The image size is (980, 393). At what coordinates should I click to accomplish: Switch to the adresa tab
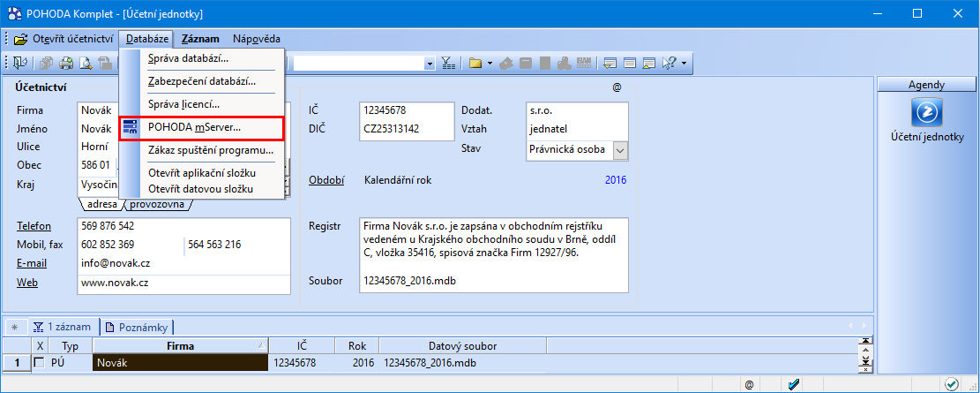(x=102, y=205)
